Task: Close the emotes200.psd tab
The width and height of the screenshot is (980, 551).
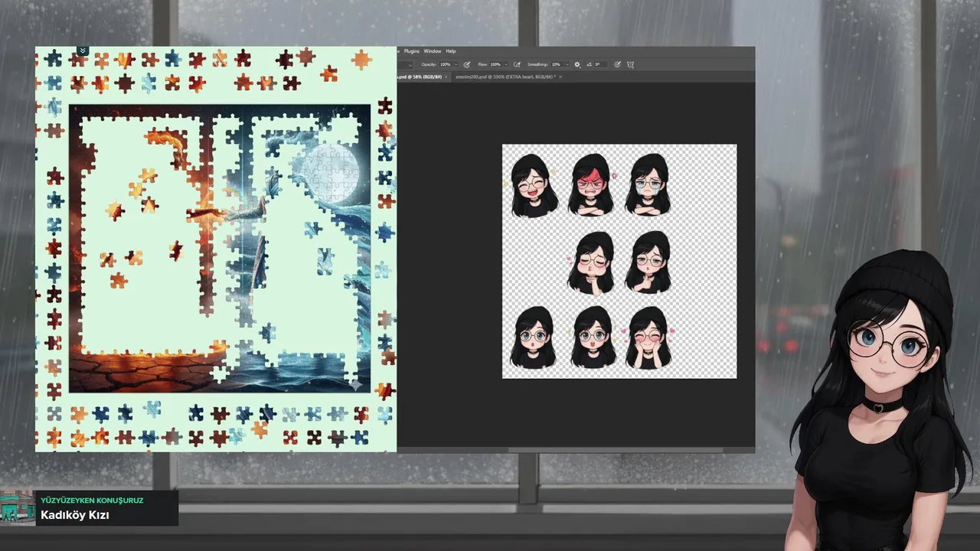Action: pos(560,77)
